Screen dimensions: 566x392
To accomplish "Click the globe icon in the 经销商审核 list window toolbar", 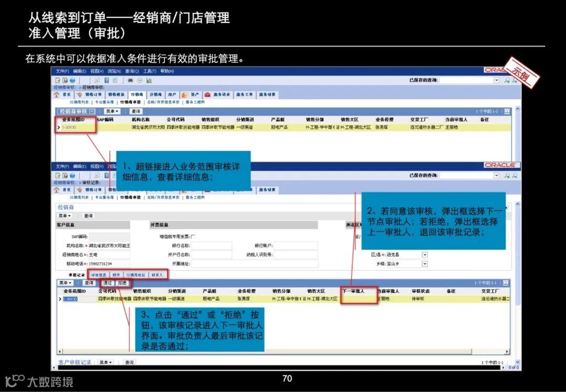I will tap(72, 80).
